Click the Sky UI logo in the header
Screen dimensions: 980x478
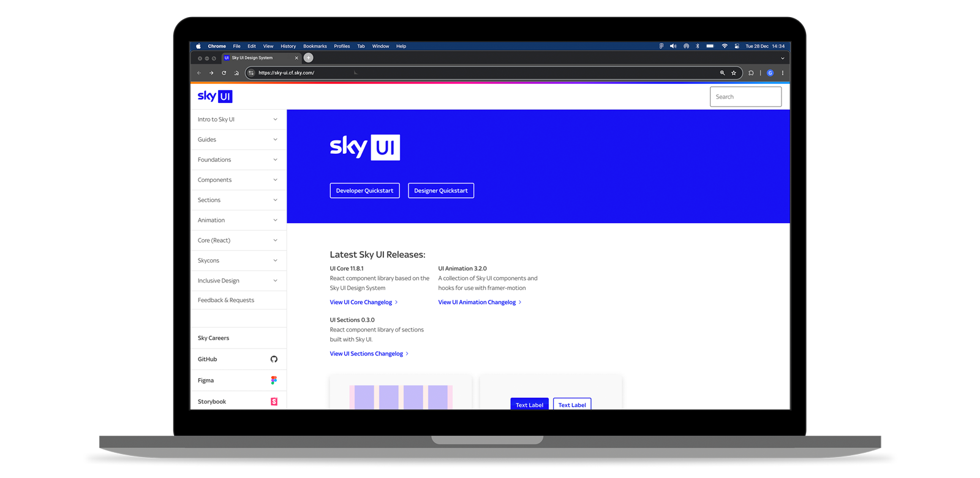pyautogui.click(x=215, y=96)
